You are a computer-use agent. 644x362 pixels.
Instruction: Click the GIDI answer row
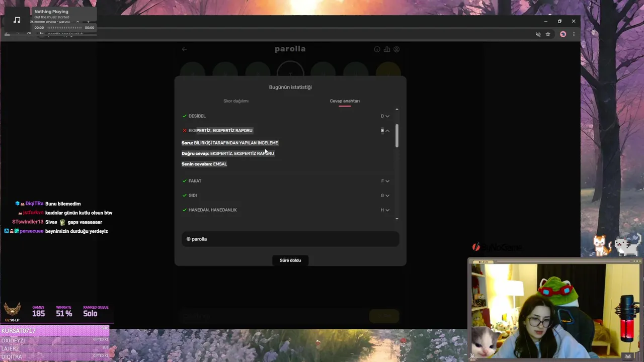[286, 196]
